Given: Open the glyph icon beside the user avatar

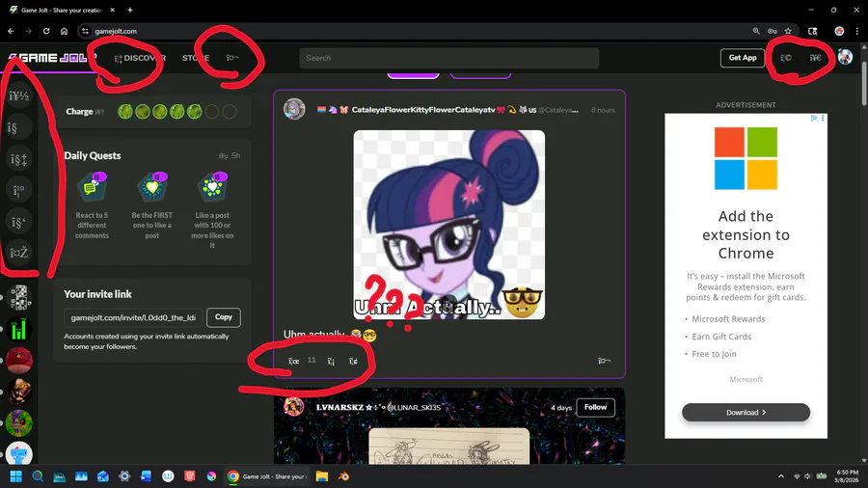Looking at the screenshot, I should tap(815, 58).
